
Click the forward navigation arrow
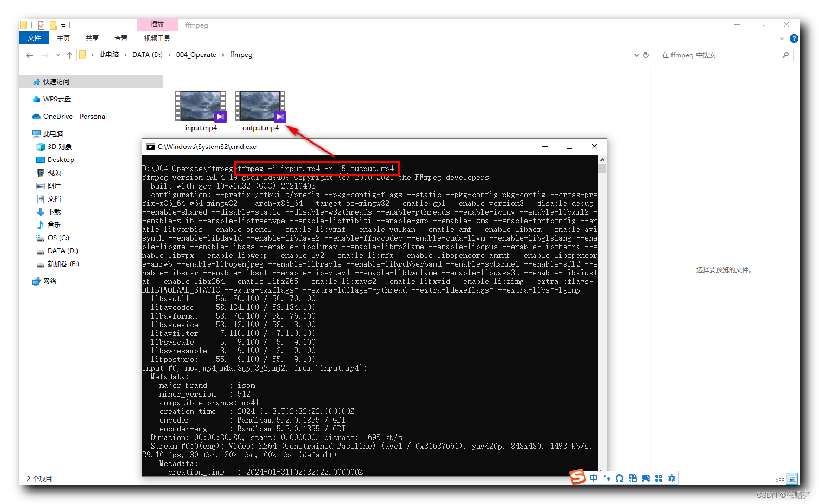point(45,55)
